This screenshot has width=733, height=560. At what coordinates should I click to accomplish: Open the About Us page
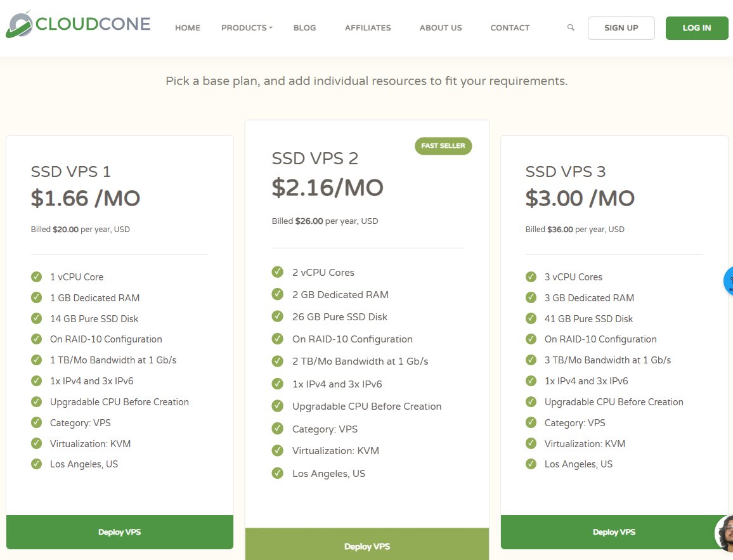(x=440, y=28)
